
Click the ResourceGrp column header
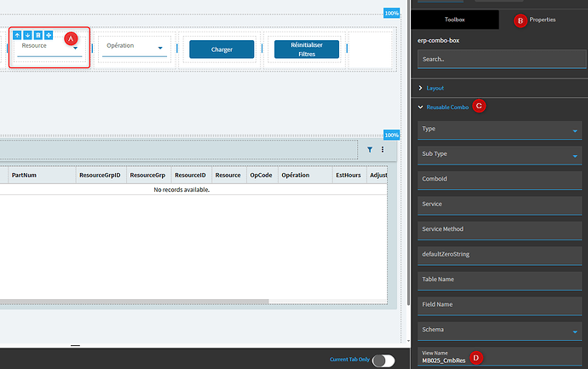[x=147, y=175]
